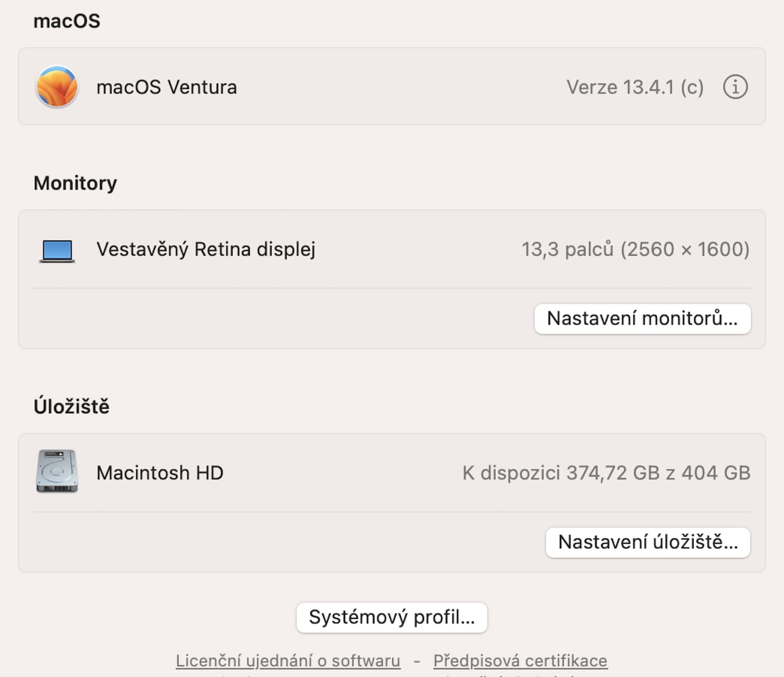Image resolution: width=784 pixels, height=677 pixels.
Task: Open the Licenční ujednání o softwaru link
Action: (x=288, y=661)
